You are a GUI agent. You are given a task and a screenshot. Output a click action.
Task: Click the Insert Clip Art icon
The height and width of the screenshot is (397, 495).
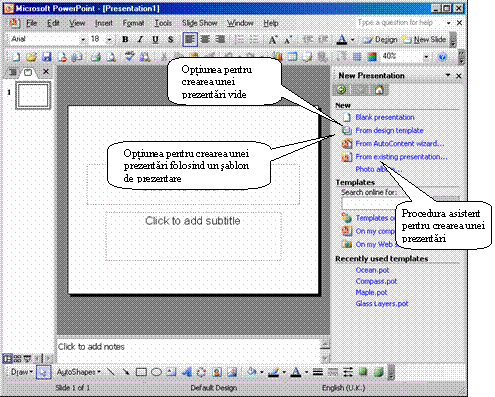tap(217, 372)
